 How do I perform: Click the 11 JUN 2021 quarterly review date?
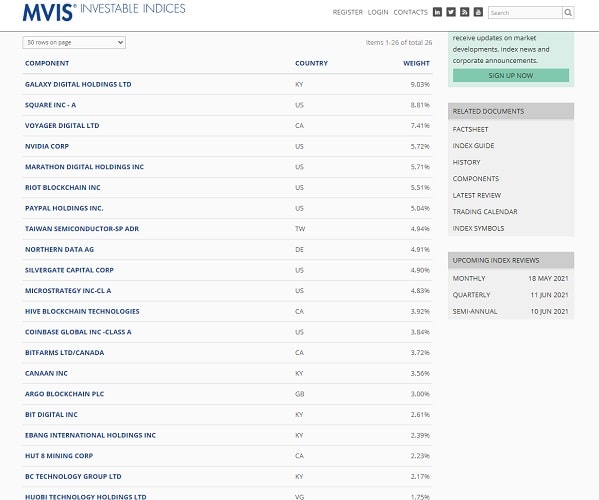point(549,295)
